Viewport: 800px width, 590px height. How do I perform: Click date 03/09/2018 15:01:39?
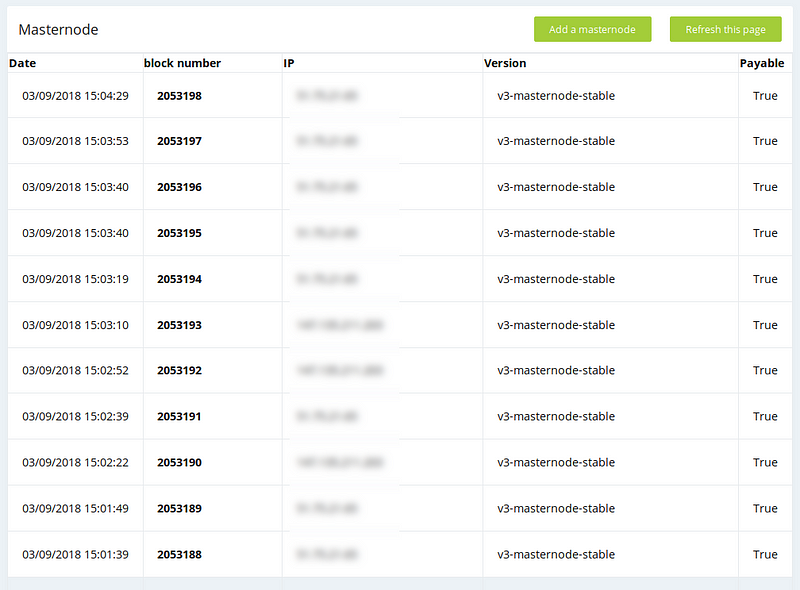coord(76,554)
